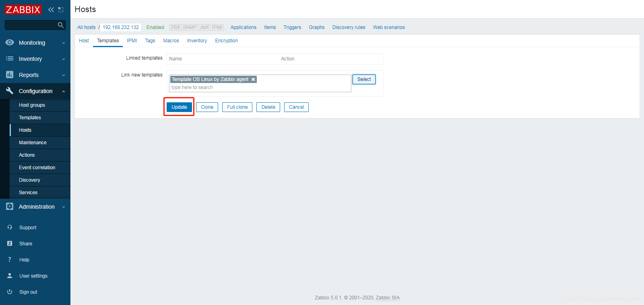
Task: Open the Applications link
Action: click(244, 27)
